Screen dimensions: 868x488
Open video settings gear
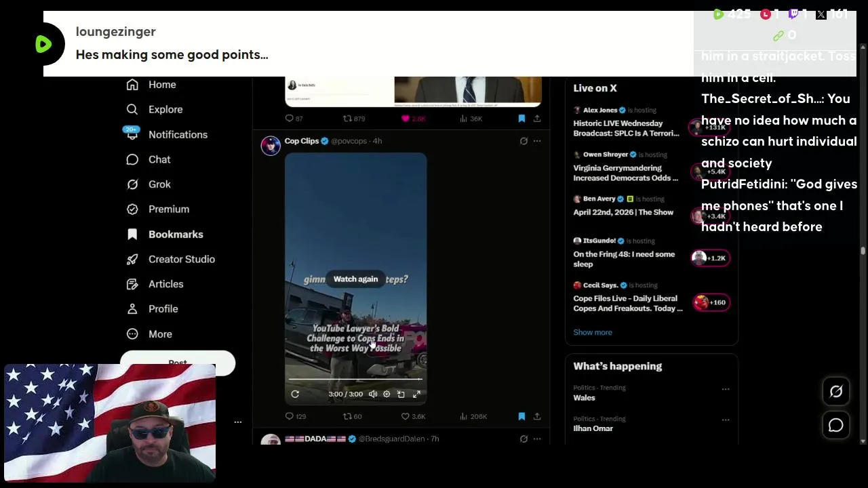(x=387, y=394)
